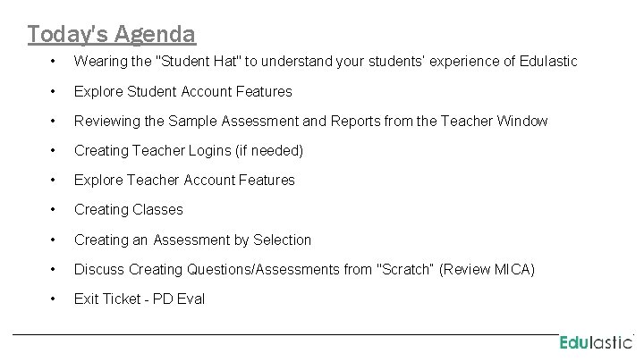
Task: Select 'Creating an Assessment by Selection' text
Action: click(192, 240)
